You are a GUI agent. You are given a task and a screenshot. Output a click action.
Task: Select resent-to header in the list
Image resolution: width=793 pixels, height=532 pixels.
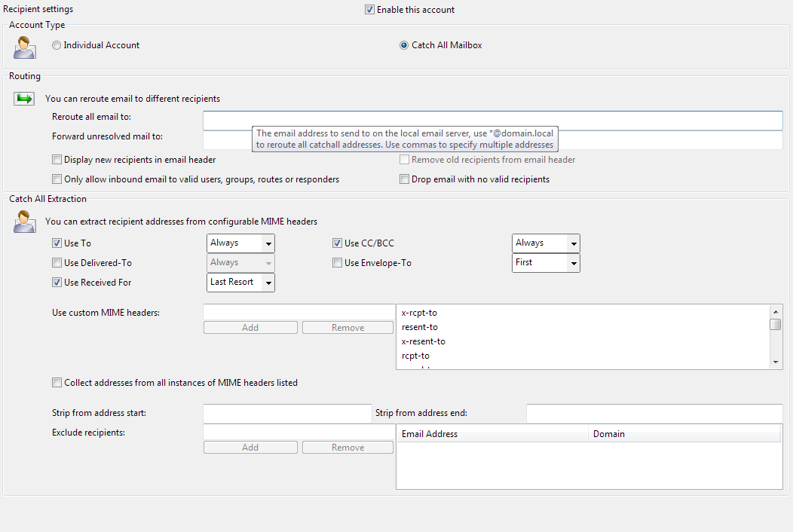tap(420, 327)
